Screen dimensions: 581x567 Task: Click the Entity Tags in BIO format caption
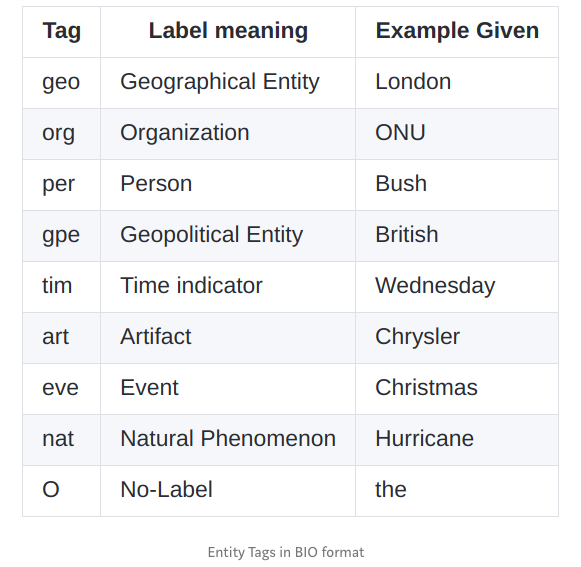click(x=286, y=552)
